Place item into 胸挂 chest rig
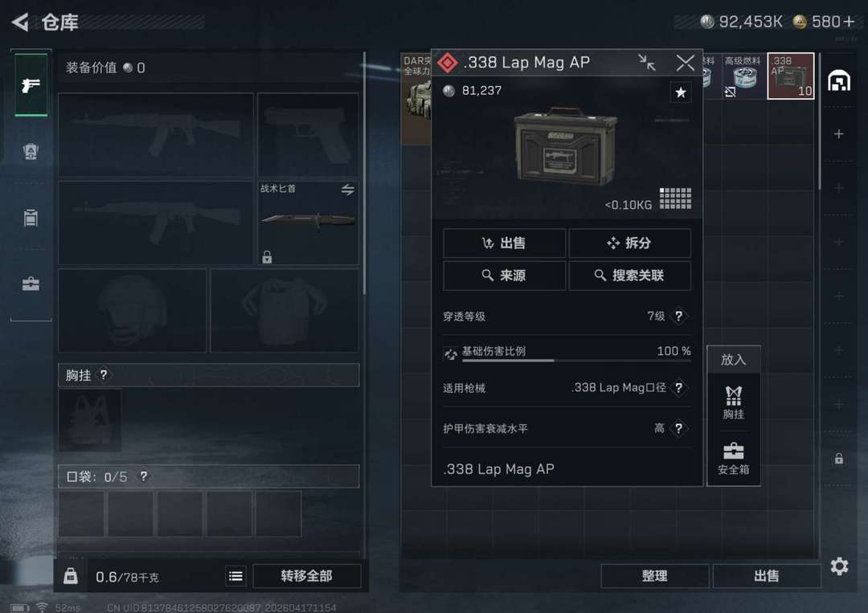Viewport: 868px width, 613px height. [734, 403]
